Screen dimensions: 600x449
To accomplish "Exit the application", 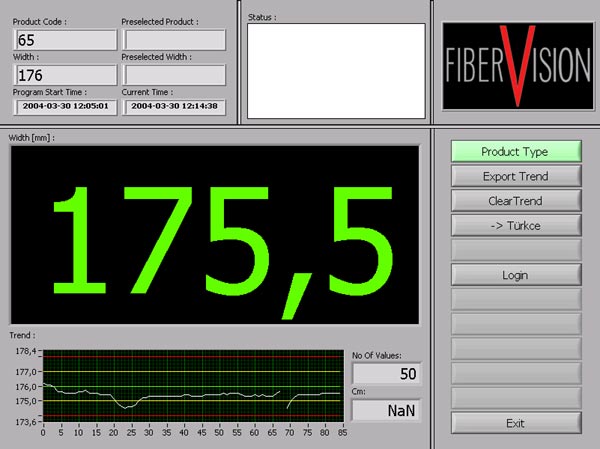I will (515, 423).
